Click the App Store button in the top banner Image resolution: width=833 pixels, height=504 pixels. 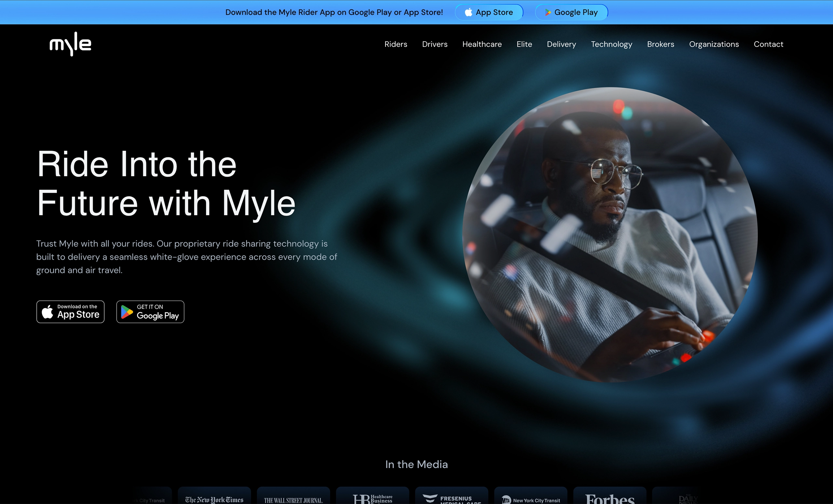489,12
